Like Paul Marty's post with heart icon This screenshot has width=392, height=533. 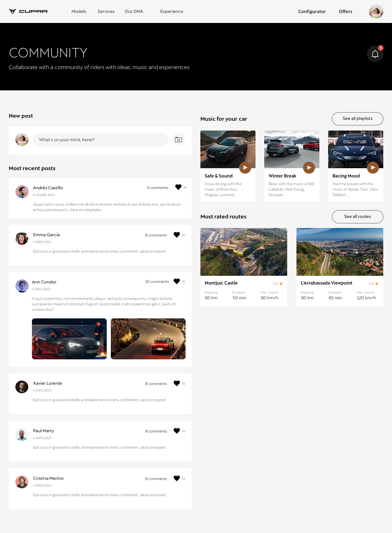177,431
